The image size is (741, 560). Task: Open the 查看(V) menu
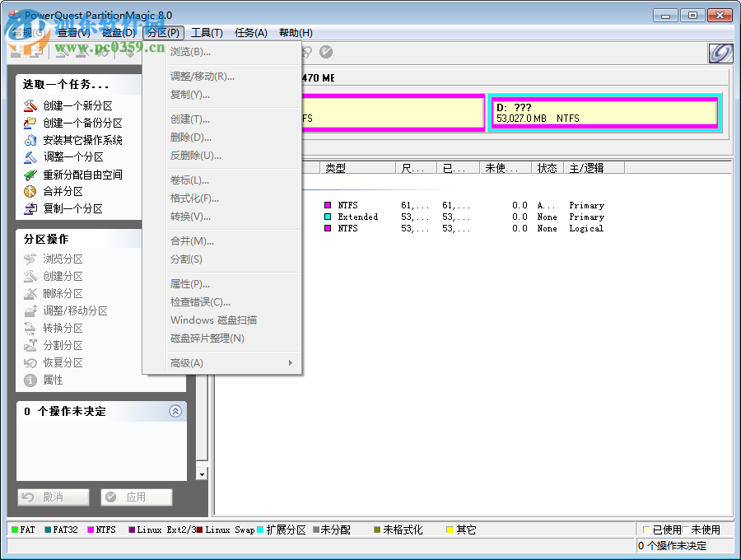[72, 33]
